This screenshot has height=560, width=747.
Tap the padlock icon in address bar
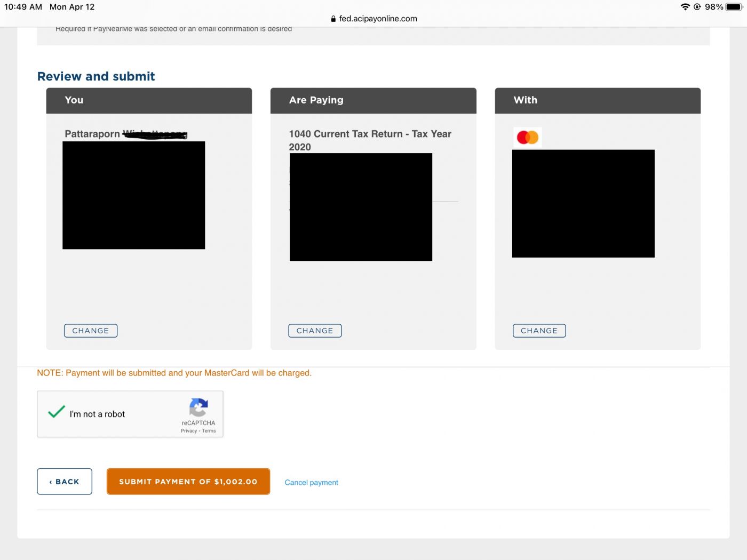pyautogui.click(x=333, y=19)
